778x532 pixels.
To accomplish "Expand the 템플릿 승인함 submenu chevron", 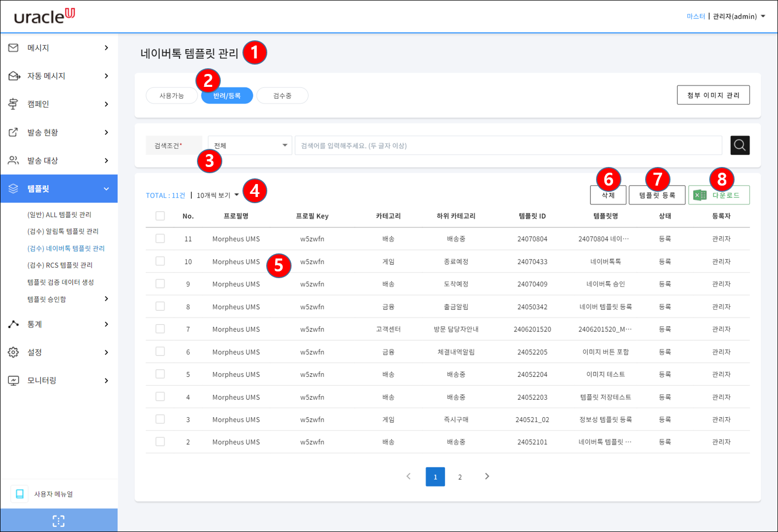I will 106,299.
